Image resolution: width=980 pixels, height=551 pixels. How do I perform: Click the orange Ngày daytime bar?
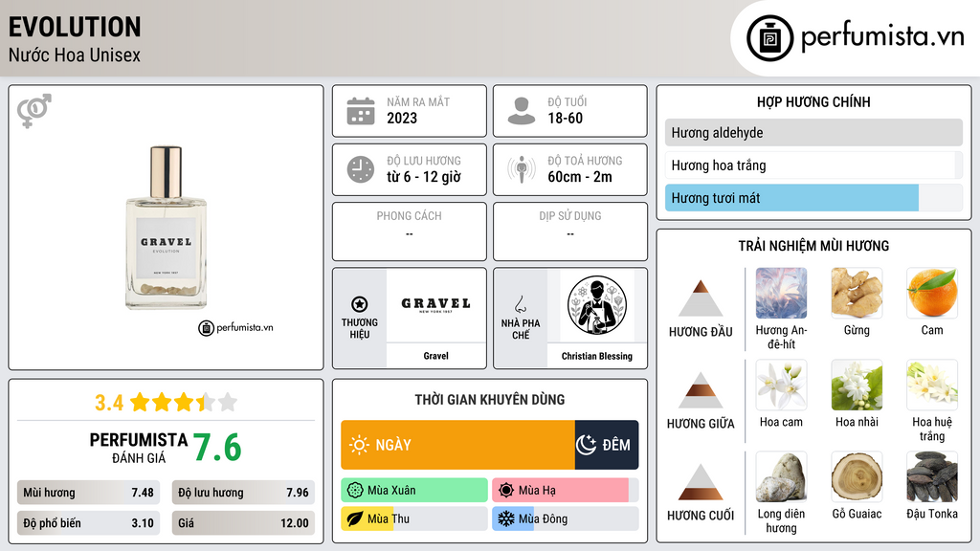click(457, 445)
